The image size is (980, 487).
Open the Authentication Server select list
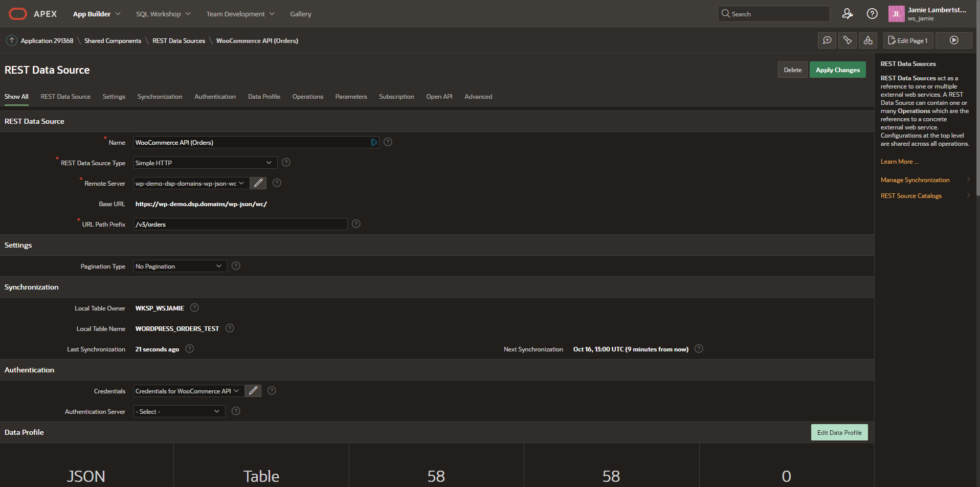tap(179, 411)
